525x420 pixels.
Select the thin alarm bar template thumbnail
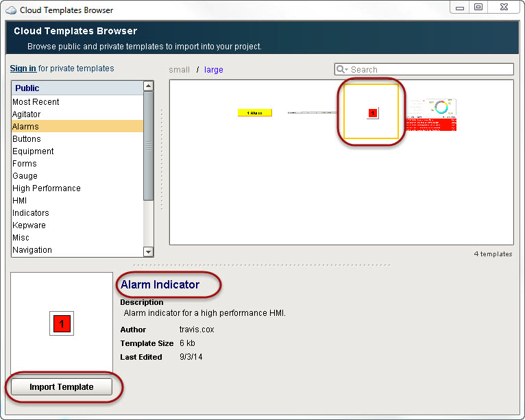pyautogui.click(x=312, y=112)
